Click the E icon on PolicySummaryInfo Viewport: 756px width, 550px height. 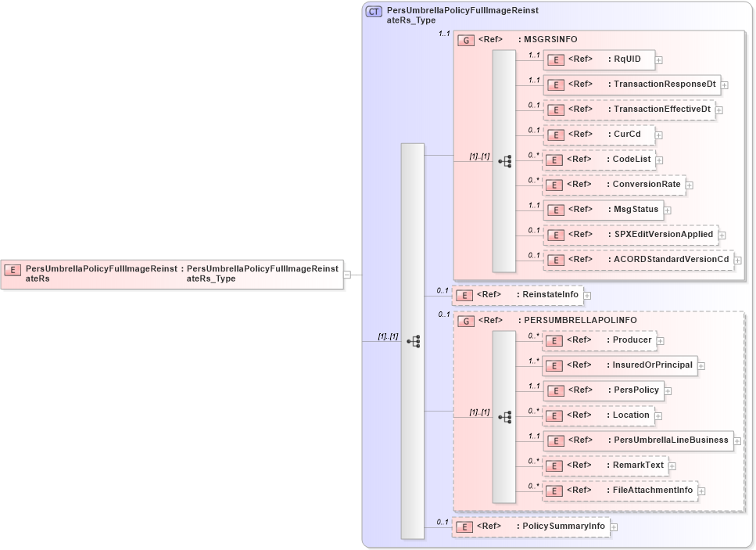point(463,527)
